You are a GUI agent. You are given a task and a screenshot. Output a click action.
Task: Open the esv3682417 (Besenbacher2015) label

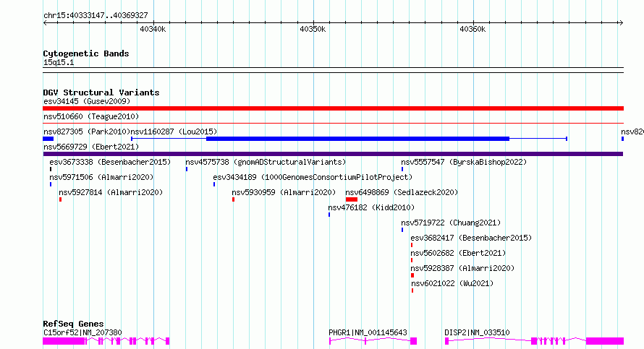pyautogui.click(x=471, y=238)
